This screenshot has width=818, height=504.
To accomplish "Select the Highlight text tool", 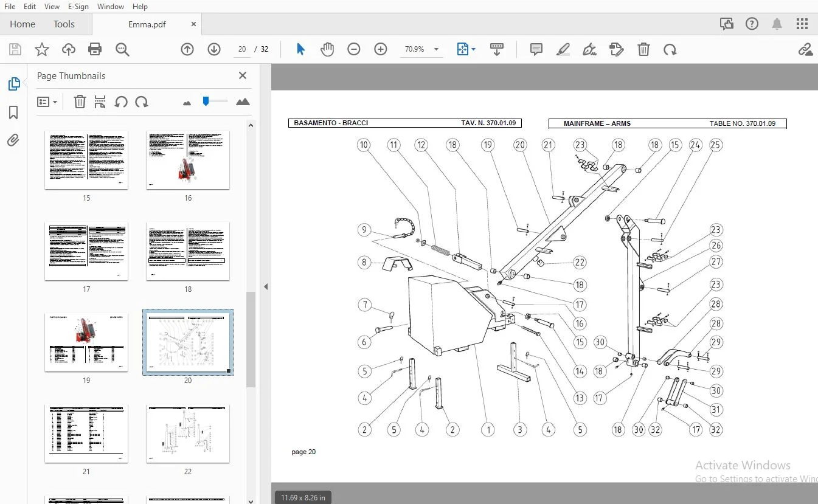I will pyautogui.click(x=563, y=49).
